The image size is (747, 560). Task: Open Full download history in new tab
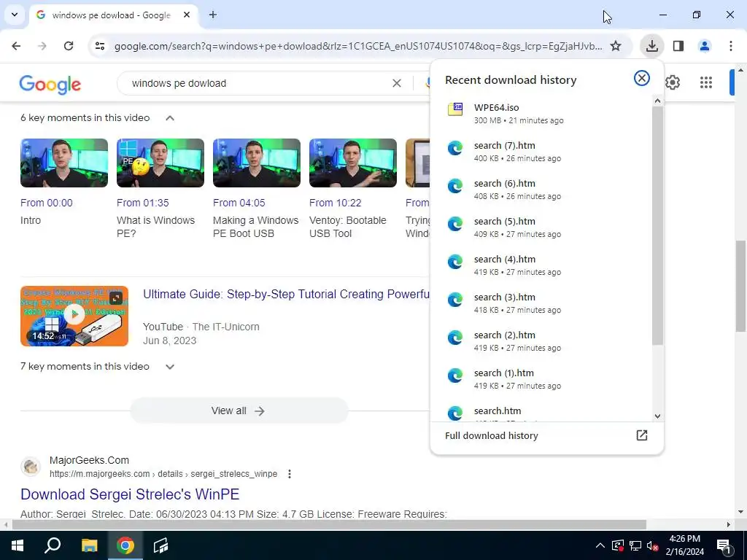(x=642, y=435)
